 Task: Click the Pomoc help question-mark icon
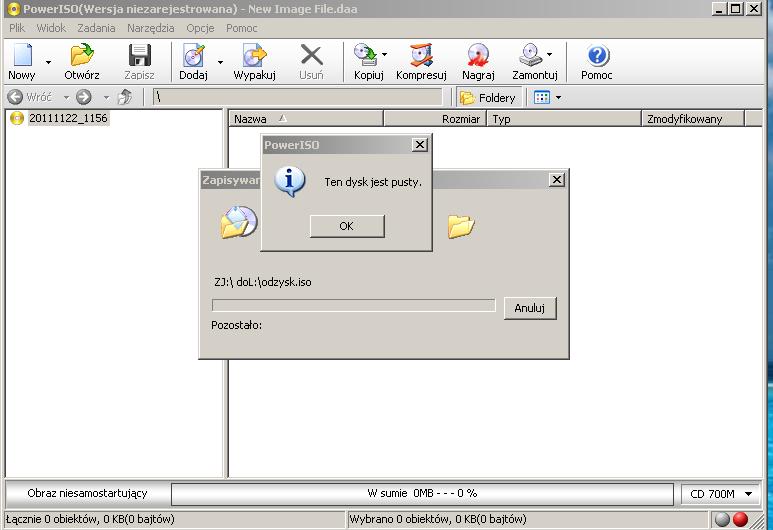tap(597, 55)
